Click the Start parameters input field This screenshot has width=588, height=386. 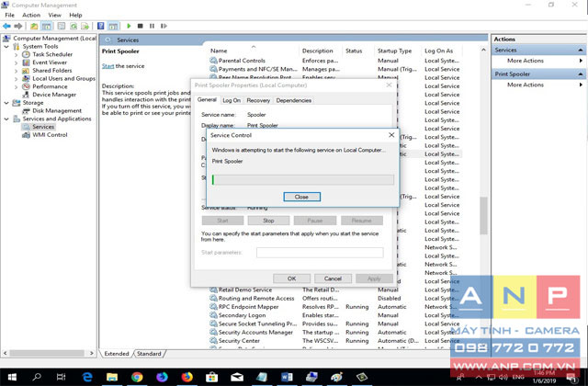320,252
